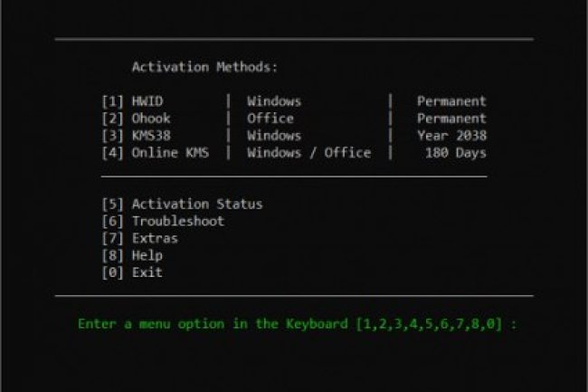Viewport: 588px width, 392px height.
Task: Click the 180 Days duration text
Action: coord(455,153)
